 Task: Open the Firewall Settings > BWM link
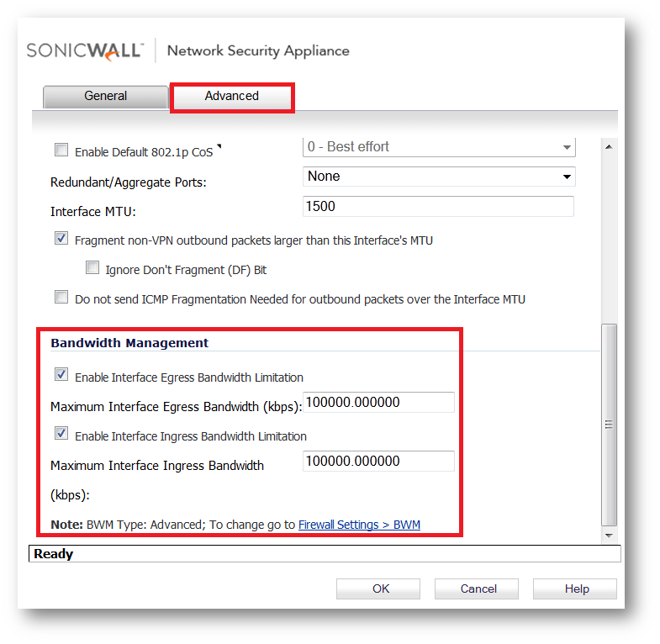pos(359,525)
